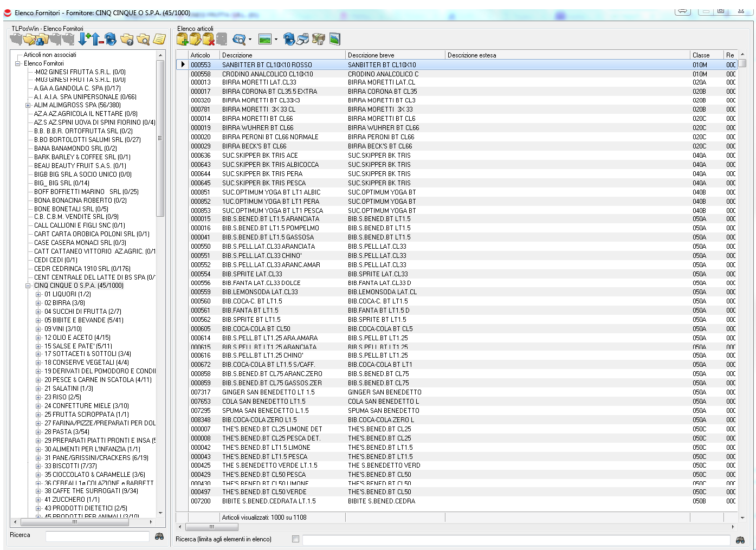Open the dropdown arrow beside the image icon
This screenshot has height=550, width=756.
276,40
